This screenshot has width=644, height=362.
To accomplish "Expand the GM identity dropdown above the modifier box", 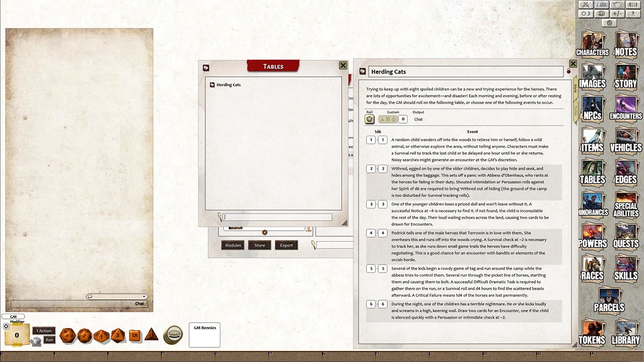I will tap(13, 316).
